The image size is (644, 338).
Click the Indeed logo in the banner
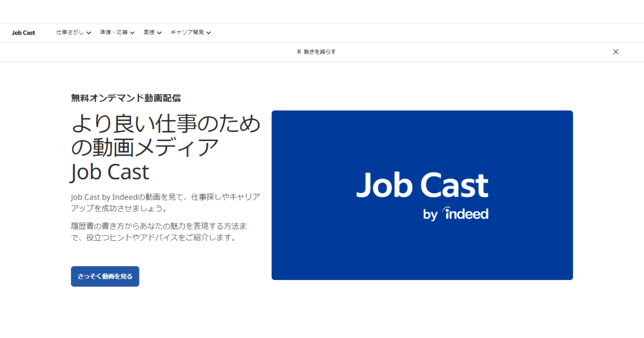point(465,214)
